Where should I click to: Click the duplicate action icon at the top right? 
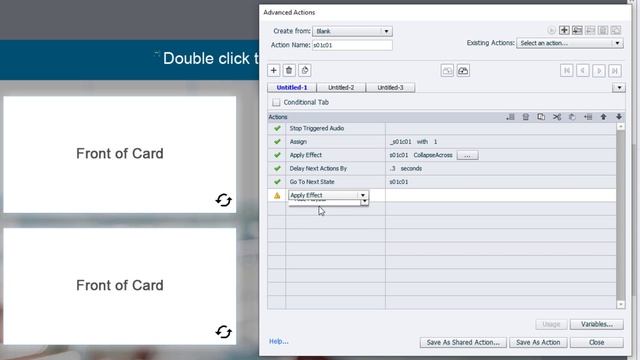tap(616, 30)
